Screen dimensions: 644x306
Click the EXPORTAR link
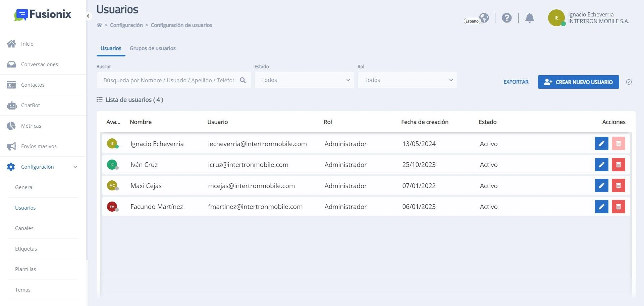516,82
